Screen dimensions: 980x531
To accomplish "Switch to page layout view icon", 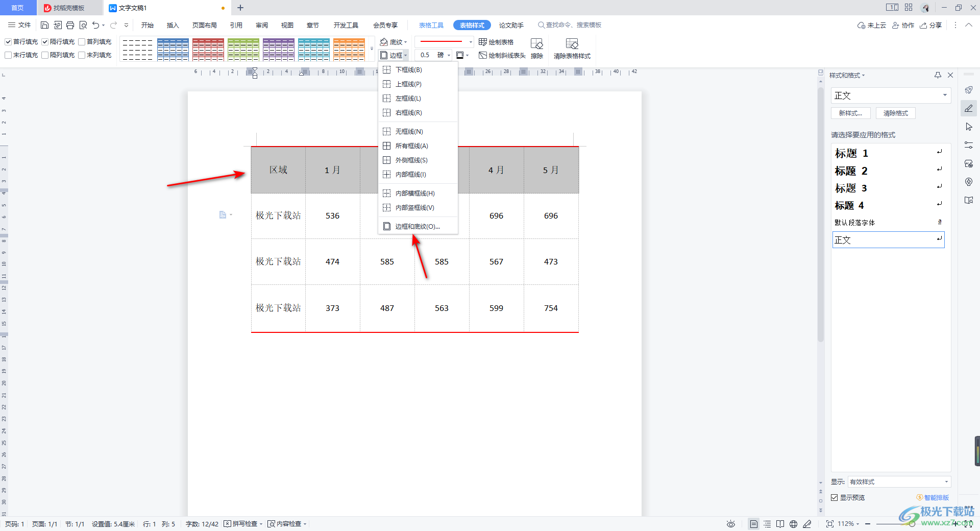I will [753, 524].
